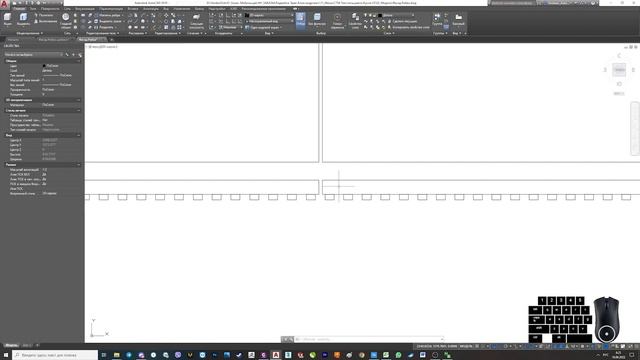Switch to the Модель layout tab
The image size is (640, 360).
point(11,345)
